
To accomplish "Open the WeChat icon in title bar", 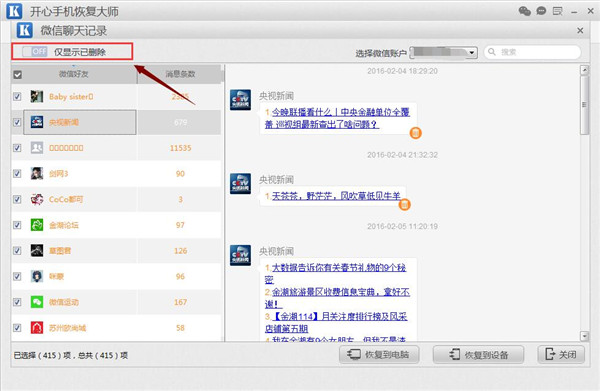I will pos(524,11).
